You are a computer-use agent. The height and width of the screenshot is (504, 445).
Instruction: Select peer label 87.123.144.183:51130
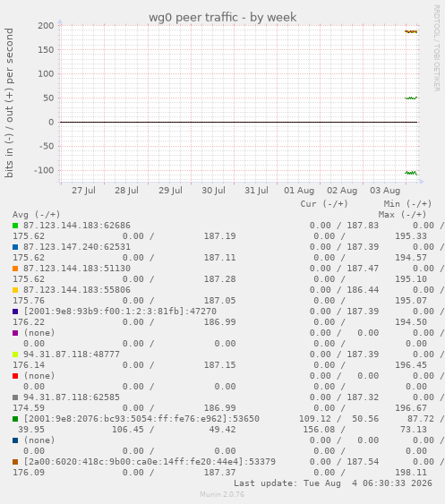pos(77,269)
